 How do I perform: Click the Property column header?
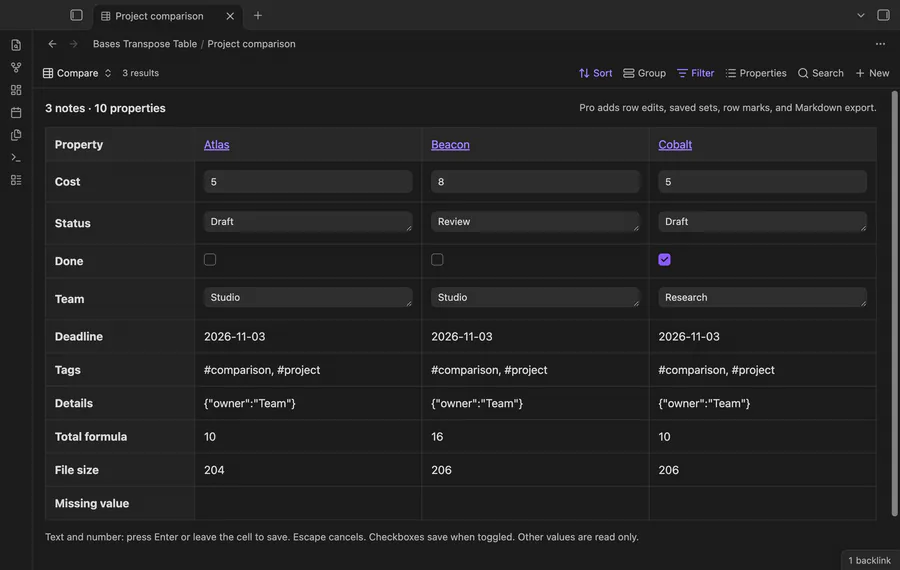click(x=79, y=145)
